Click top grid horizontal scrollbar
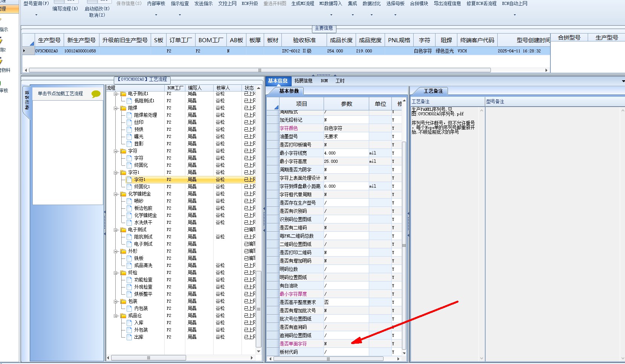 (260, 70)
